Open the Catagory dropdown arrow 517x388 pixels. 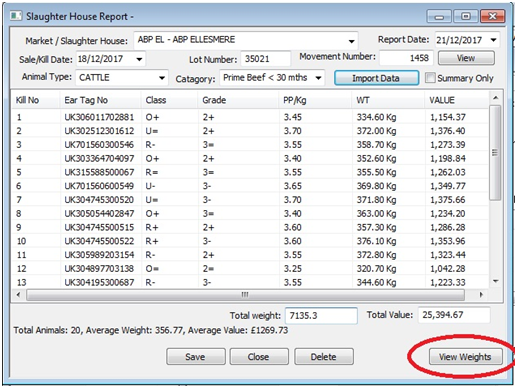pos(318,78)
